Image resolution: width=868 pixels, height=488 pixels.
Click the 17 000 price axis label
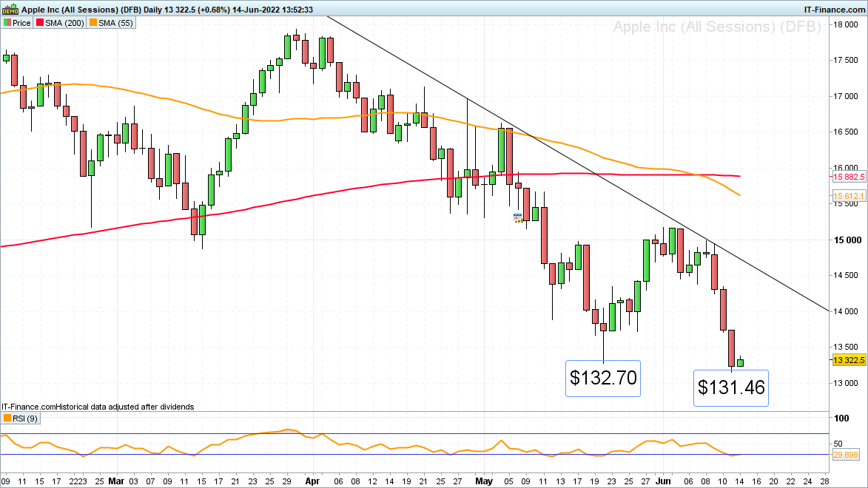(846, 96)
